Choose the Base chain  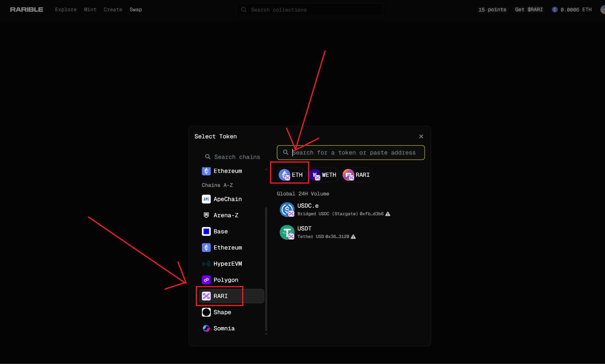pos(220,231)
